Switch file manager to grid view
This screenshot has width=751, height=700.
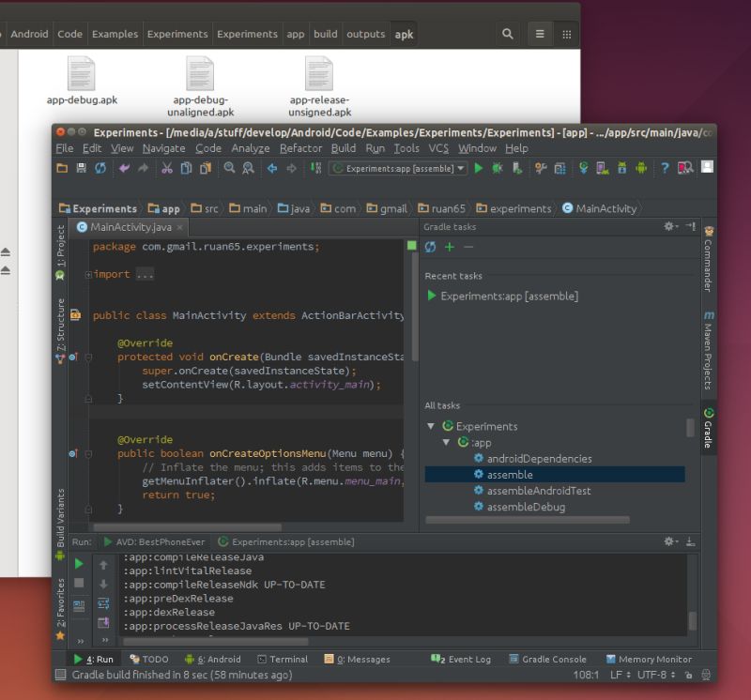pyautogui.click(x=567, y=34)
